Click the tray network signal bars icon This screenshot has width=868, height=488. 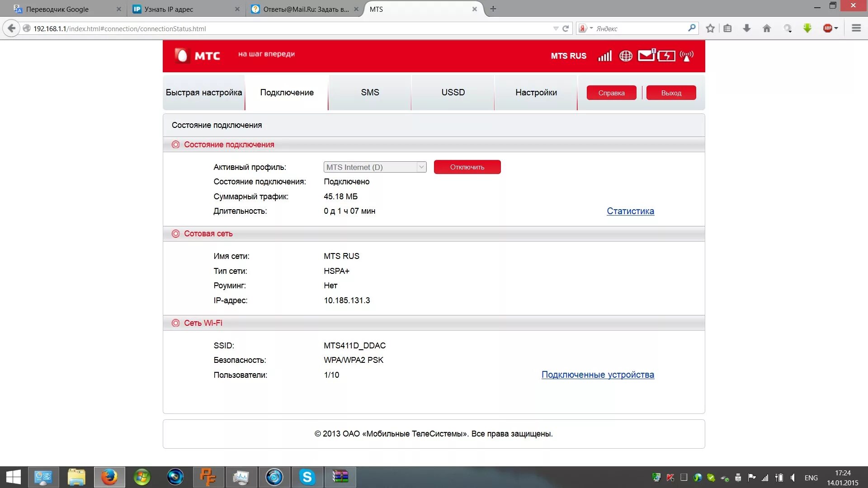765,478
